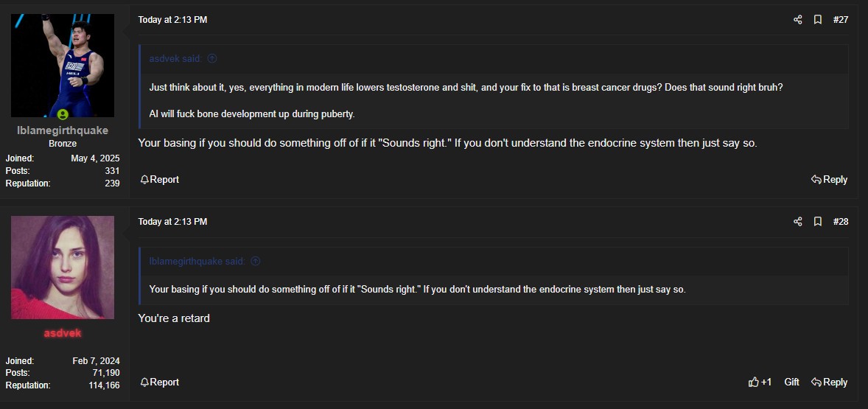Image resolution: width=868 pixels, height=409 pixels.
Task: Open permalink #27
Action: 841,20
